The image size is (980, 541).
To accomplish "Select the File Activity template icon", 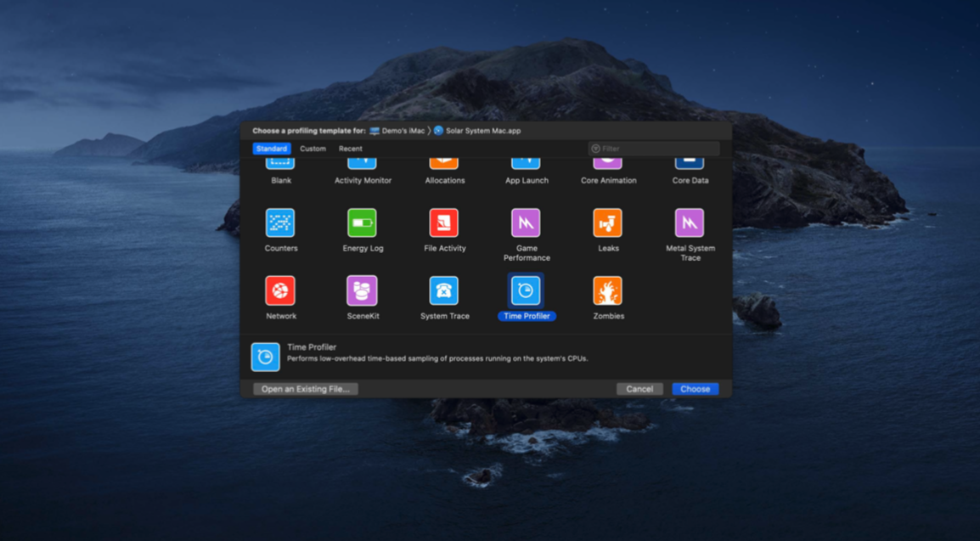I will point(444,223).
